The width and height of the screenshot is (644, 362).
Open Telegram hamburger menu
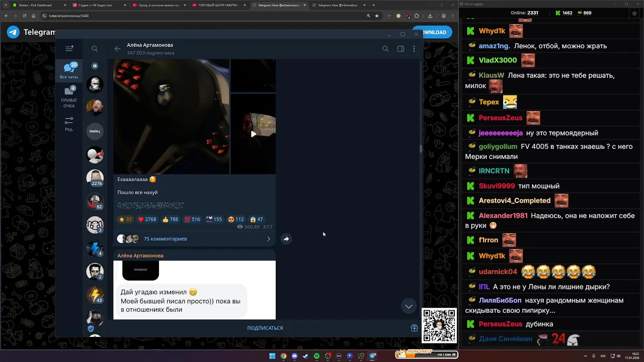click(x=69, y=49)
